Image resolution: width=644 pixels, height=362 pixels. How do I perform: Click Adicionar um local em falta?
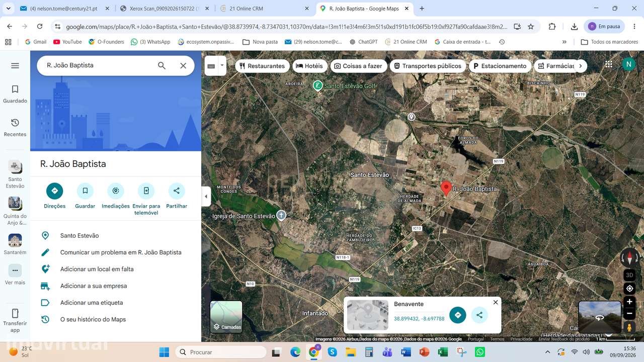(x=116, y=269)
